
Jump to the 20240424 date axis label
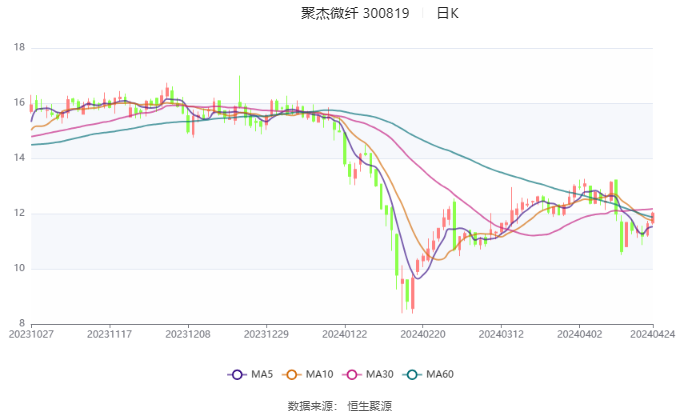point(653,334)
